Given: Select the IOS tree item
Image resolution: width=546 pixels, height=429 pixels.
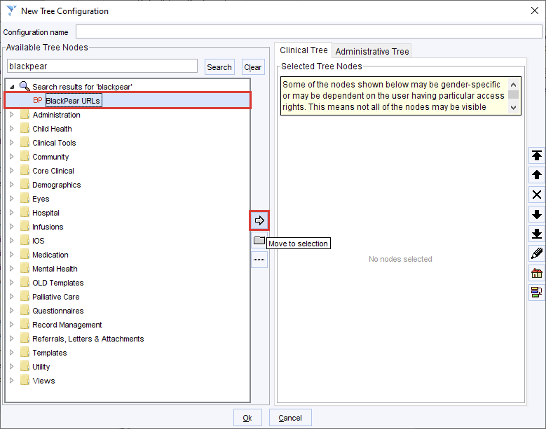Looking at the screenshot, I should point(38,241).
